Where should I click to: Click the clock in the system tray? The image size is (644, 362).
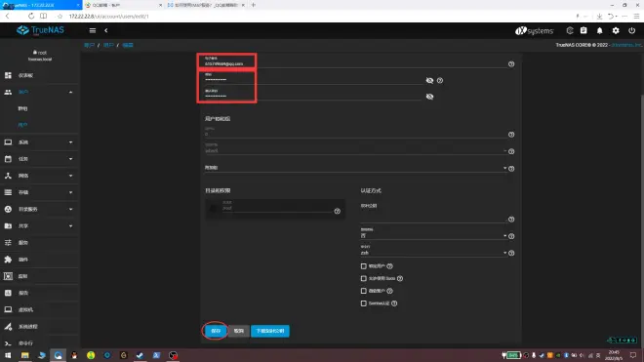(x=614, y=355)
